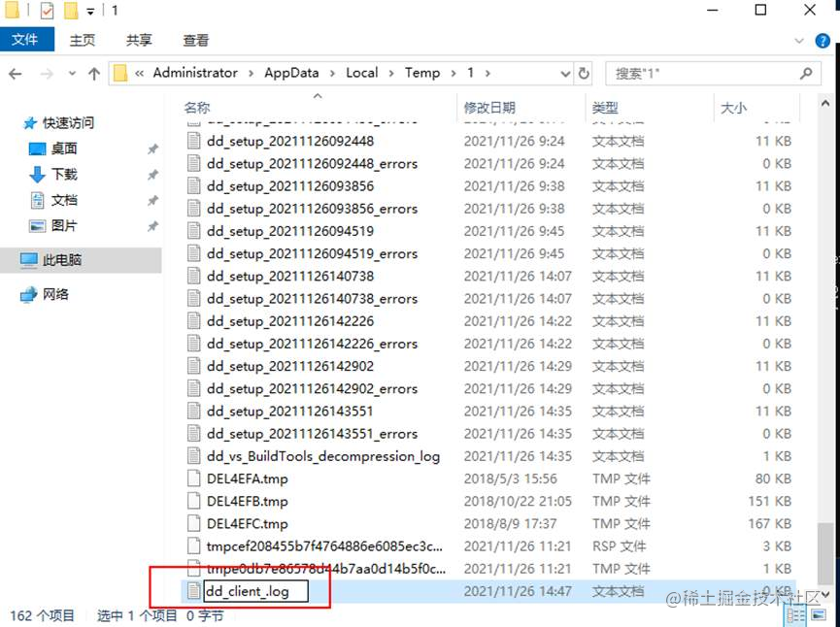840x627 pixels.
Task: Enable details view from status bar
Action: 796,614
